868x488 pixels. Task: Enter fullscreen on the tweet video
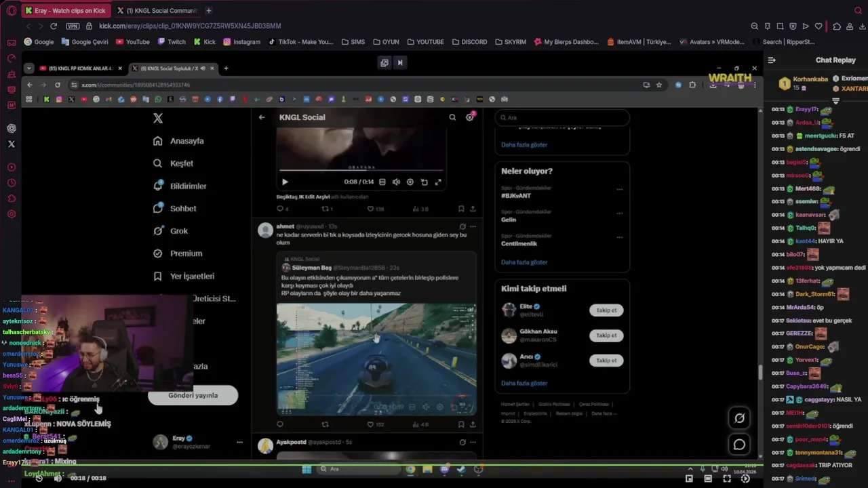coord(438,182)
